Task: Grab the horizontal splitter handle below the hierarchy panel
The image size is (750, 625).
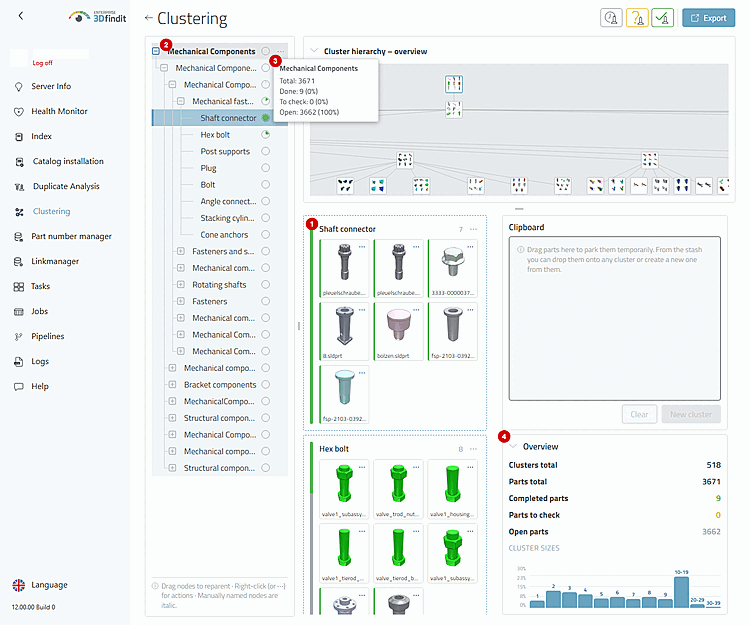Action: [x=519, y=209]
